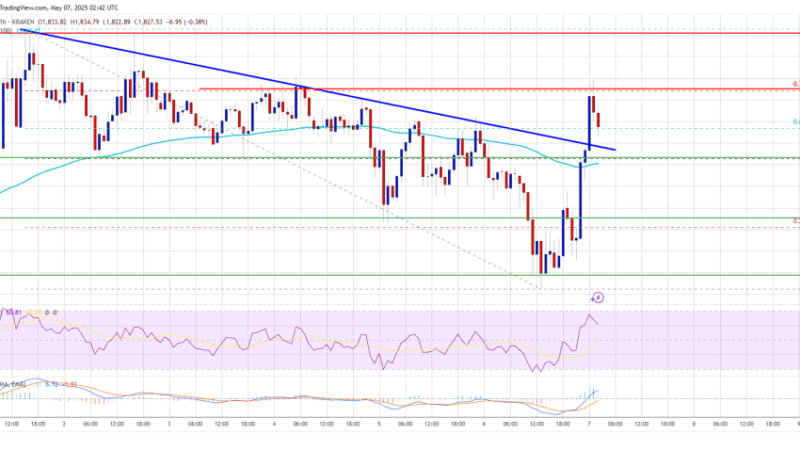
Task: Click the day 4 label on time axis
Action: [274, 424]
